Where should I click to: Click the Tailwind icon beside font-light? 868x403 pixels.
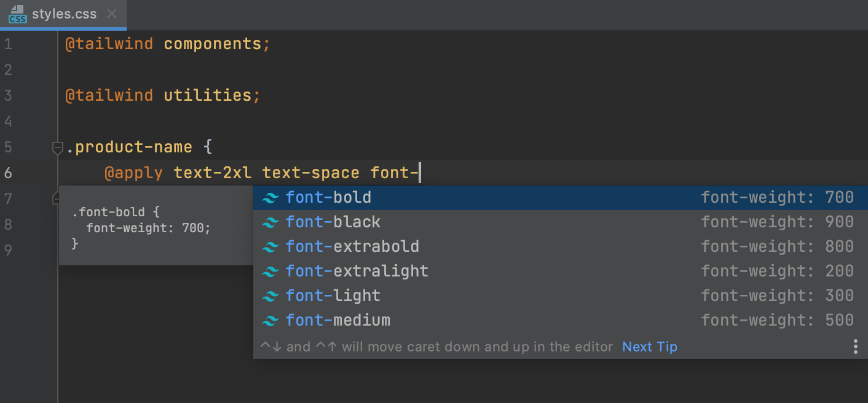(270, 295)
